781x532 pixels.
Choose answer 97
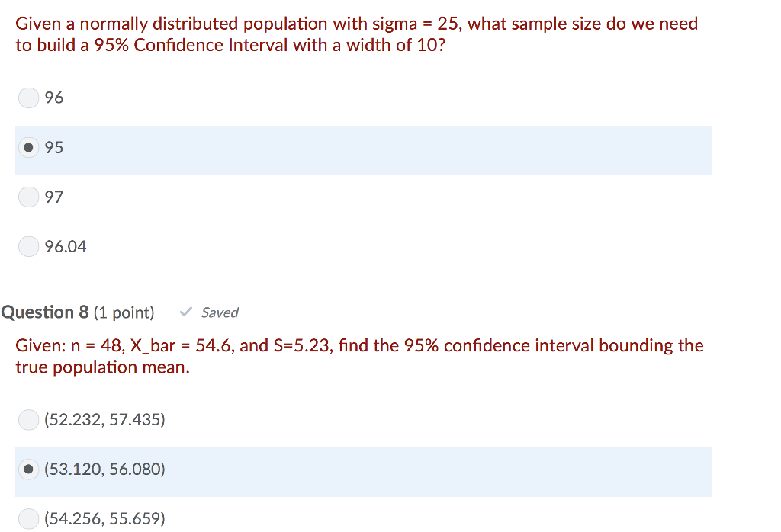(28, 197)
